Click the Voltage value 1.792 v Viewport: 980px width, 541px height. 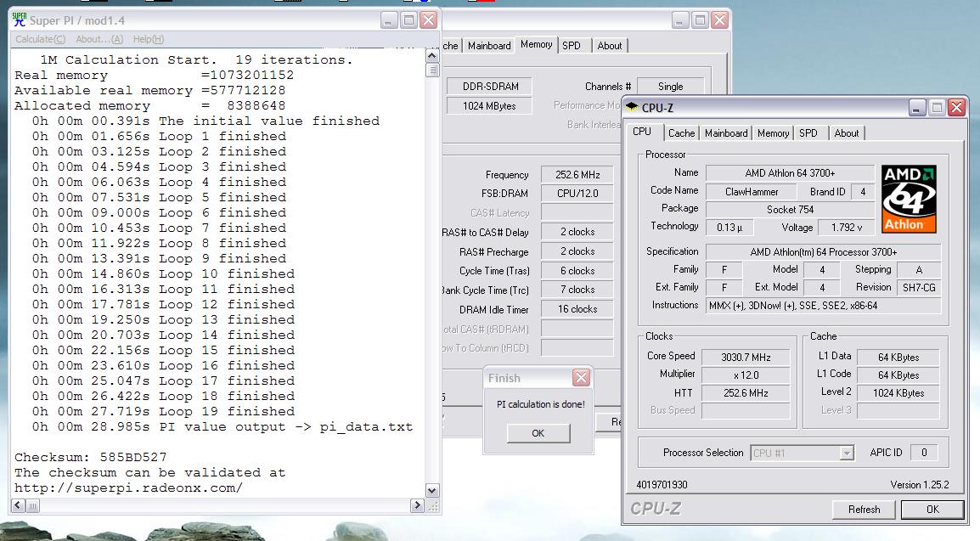coord(847,228)
